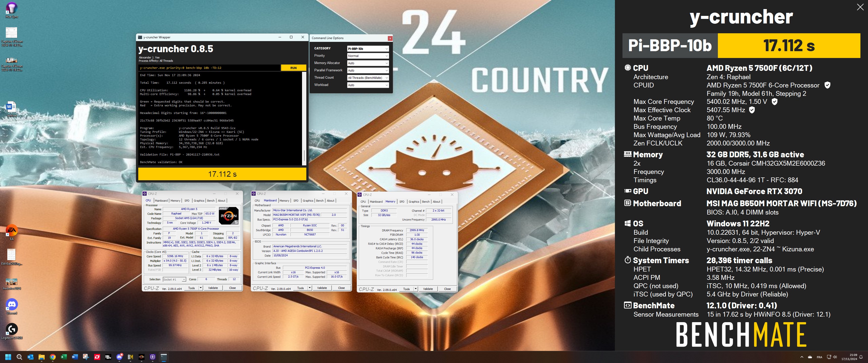Screen dimensions: 868x363
Task: Expand Tools arrow in CPU-Z Memory window
Action: click(x=416, y=289)
